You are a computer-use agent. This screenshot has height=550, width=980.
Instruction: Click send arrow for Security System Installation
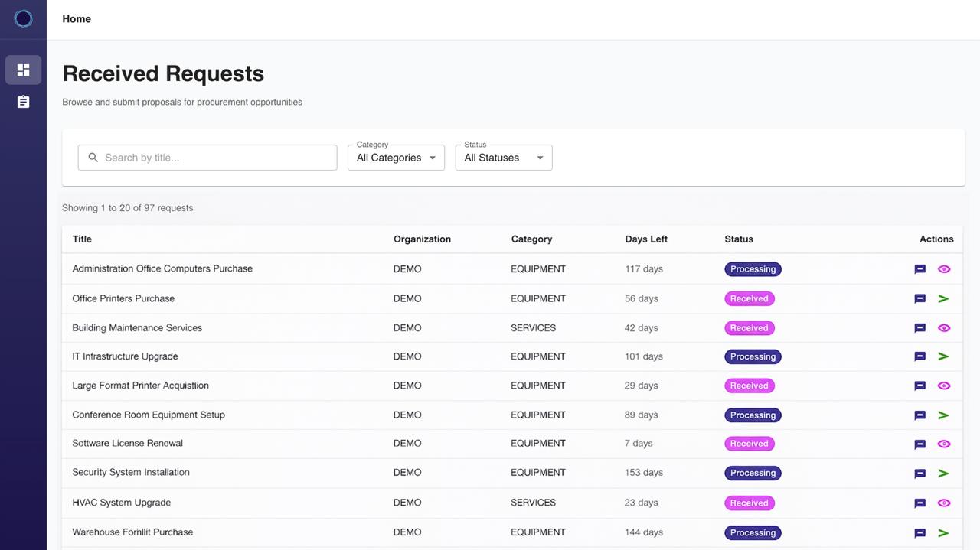[x=943, y=473]
